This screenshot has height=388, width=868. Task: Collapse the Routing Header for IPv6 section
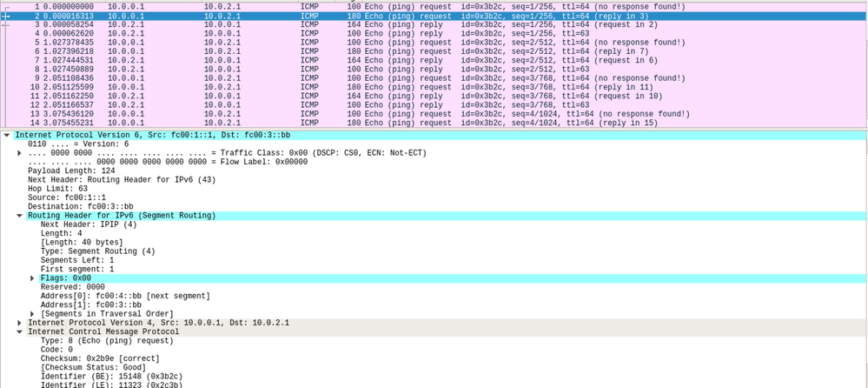pyautogui.click(x=19, y=216)
